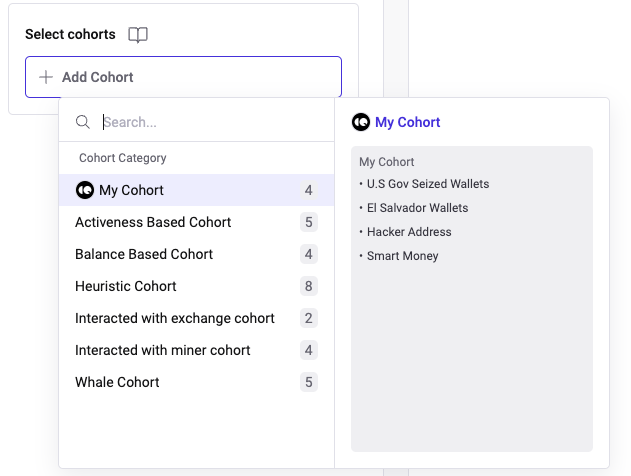Click the magnifier search icon
The image size is (631, 476).
click(83, 122)
